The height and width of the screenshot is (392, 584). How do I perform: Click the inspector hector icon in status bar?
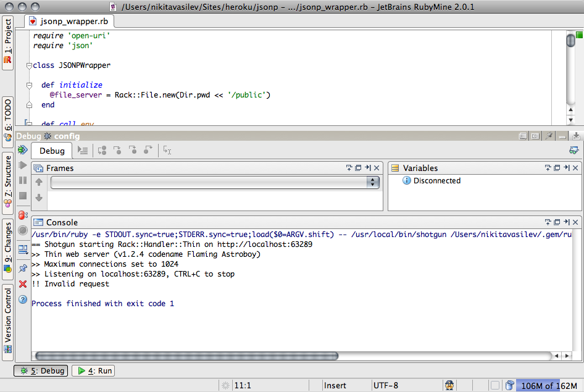[449, 385]
